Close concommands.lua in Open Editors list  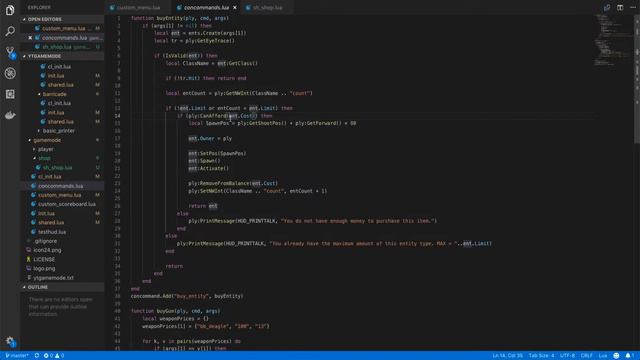point(30,38)
